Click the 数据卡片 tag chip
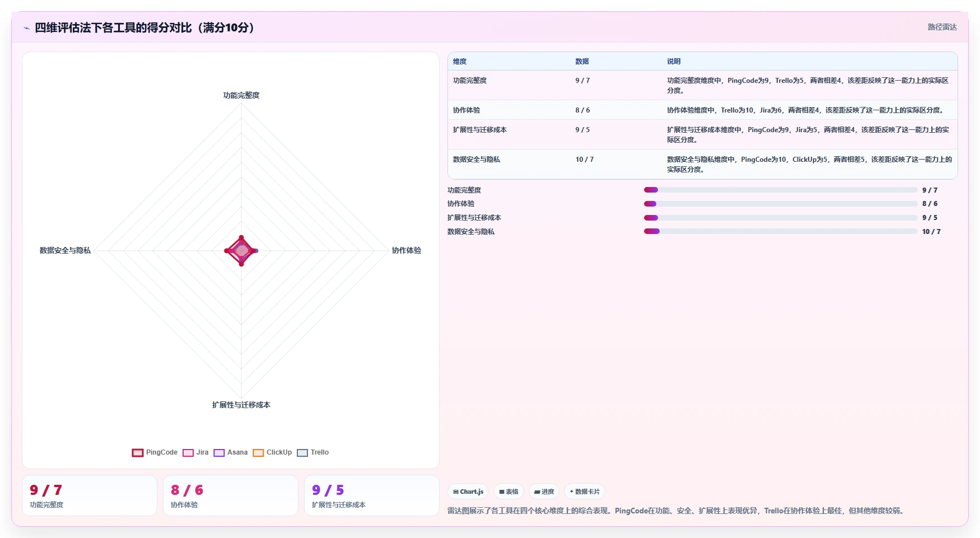980x538 pixels. click(585, 492)
